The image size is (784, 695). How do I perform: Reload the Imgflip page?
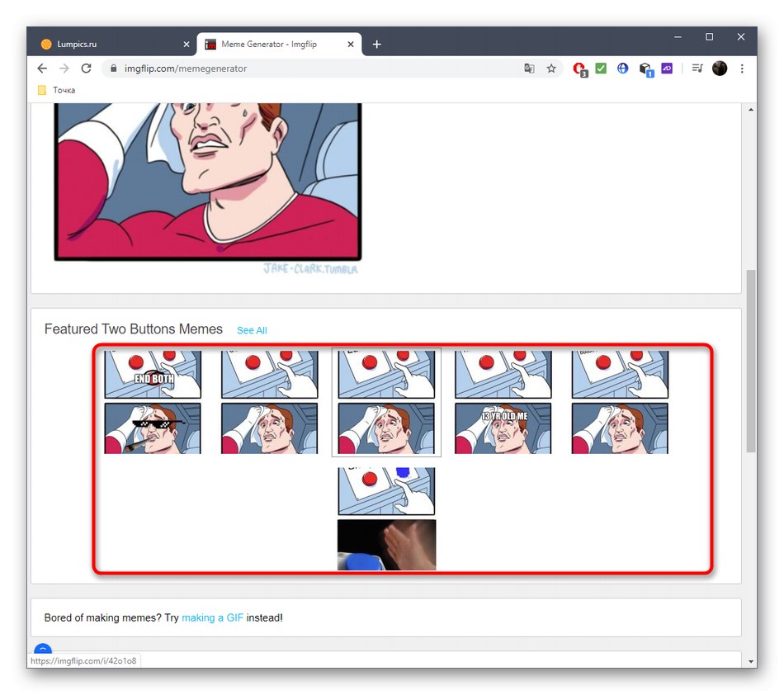(x=86, y=69)
